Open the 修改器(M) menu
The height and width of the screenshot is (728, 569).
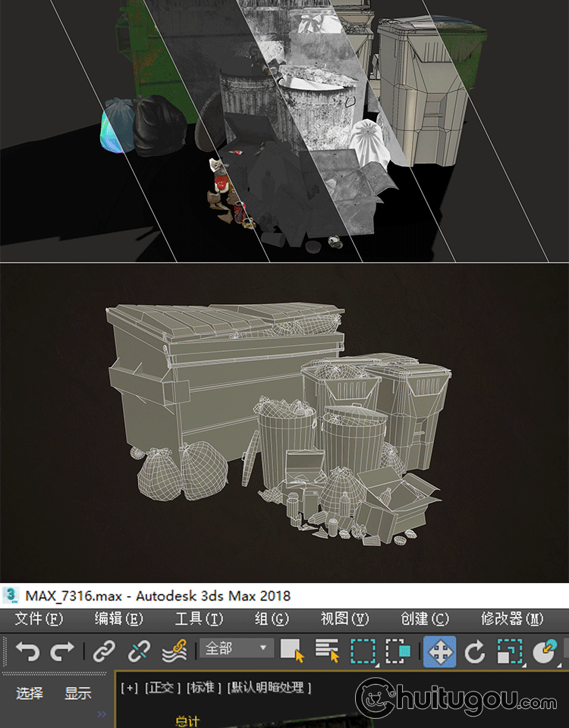coord(512,619)
